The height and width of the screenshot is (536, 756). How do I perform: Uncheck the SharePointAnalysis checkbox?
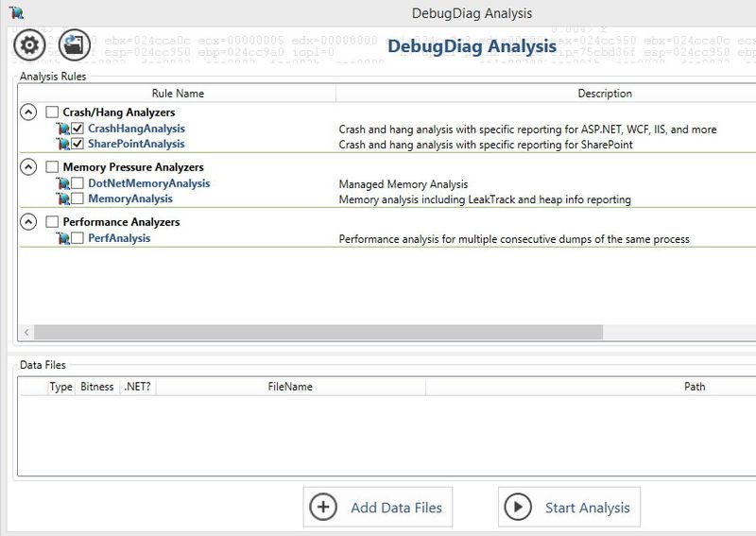coord(77,144)
